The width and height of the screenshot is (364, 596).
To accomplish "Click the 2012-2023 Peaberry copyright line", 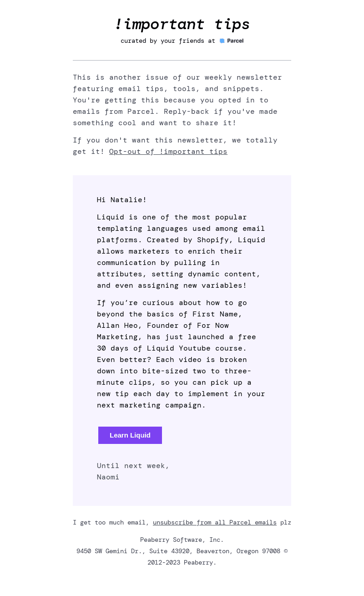I will (182, 562).
